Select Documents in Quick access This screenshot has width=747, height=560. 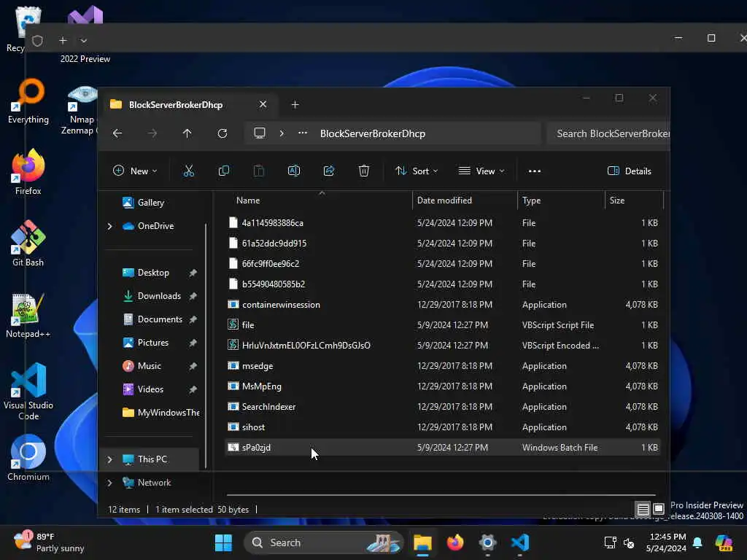[x=160, y=319]
